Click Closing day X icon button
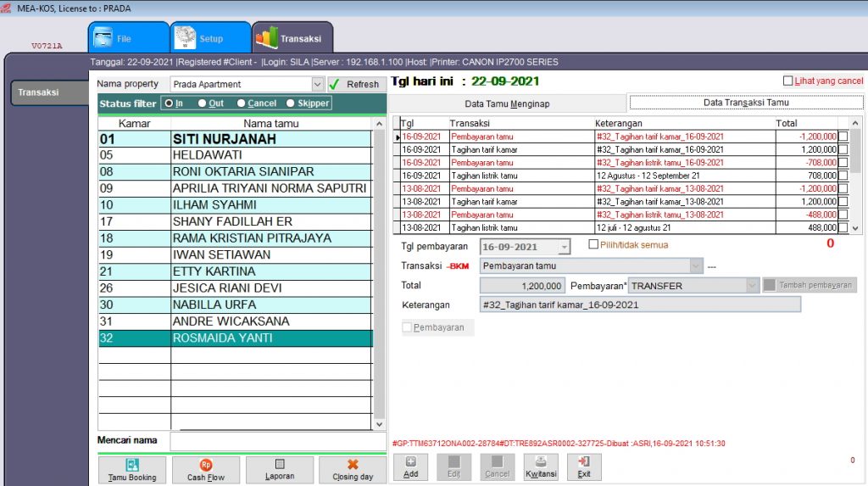Image resolution: width=868 pixels, height=486 pixels. (x=353, y=470)
